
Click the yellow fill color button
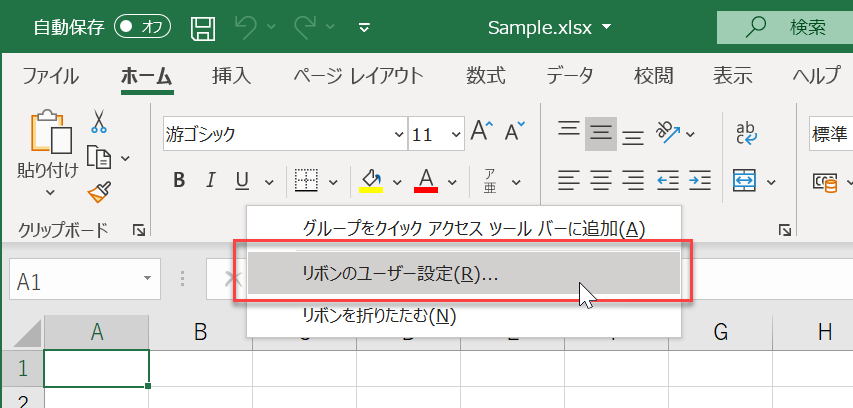372,181
